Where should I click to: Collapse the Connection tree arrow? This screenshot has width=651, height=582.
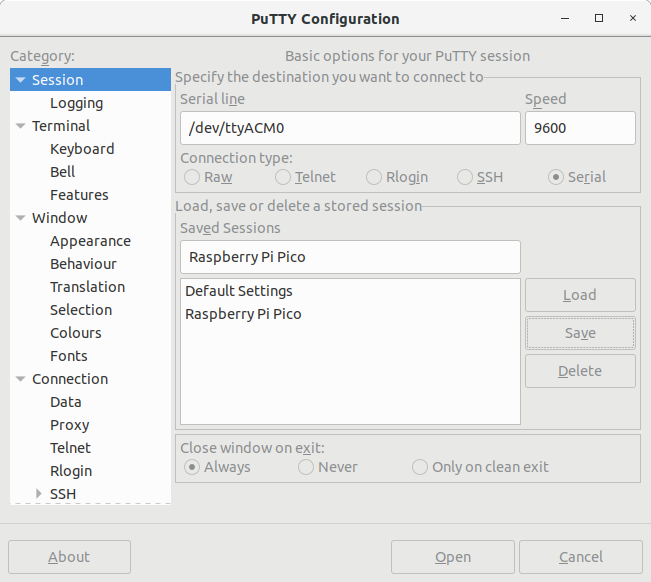[x=20, y=379]
